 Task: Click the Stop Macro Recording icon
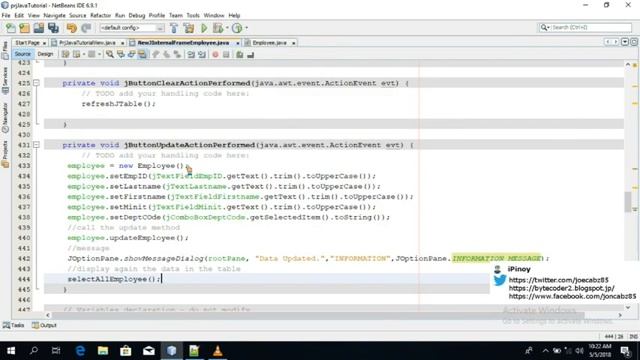pos(226,54)
